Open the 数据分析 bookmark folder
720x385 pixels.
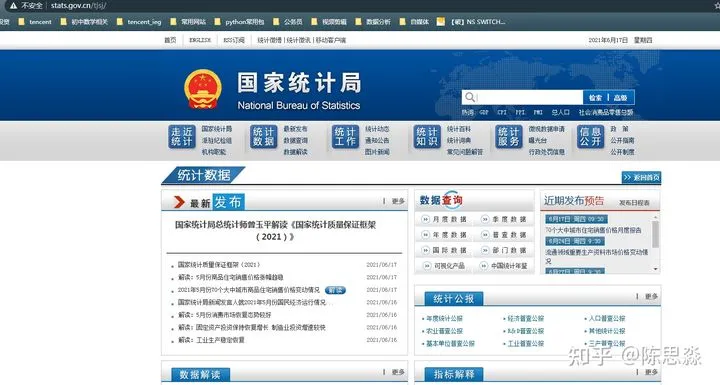tap(372, 22)
